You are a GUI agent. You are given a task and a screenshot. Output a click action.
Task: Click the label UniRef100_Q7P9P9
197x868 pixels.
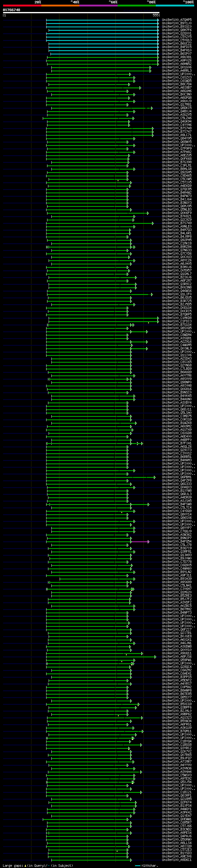click(177, 149)
